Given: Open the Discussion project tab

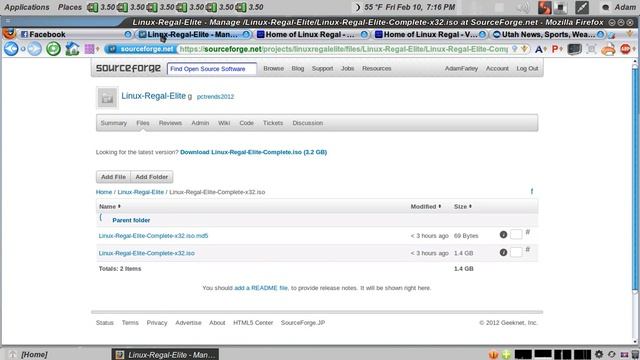Looking at the screenshot, I should point(307,123).
